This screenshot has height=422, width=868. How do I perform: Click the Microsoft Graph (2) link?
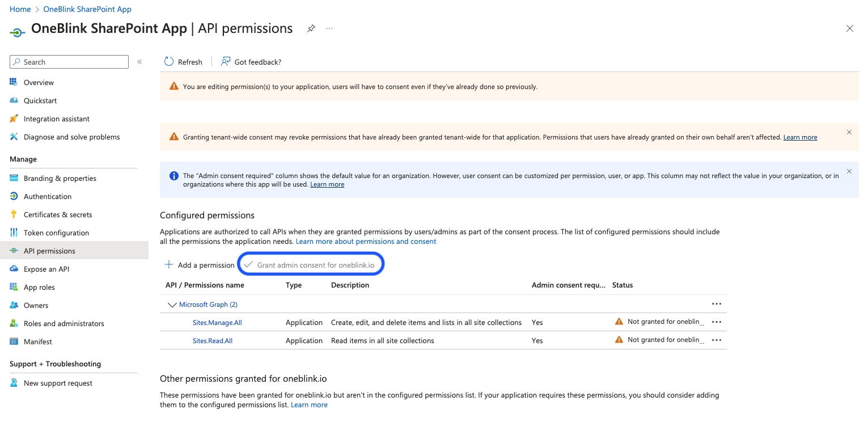coord(208,305)
